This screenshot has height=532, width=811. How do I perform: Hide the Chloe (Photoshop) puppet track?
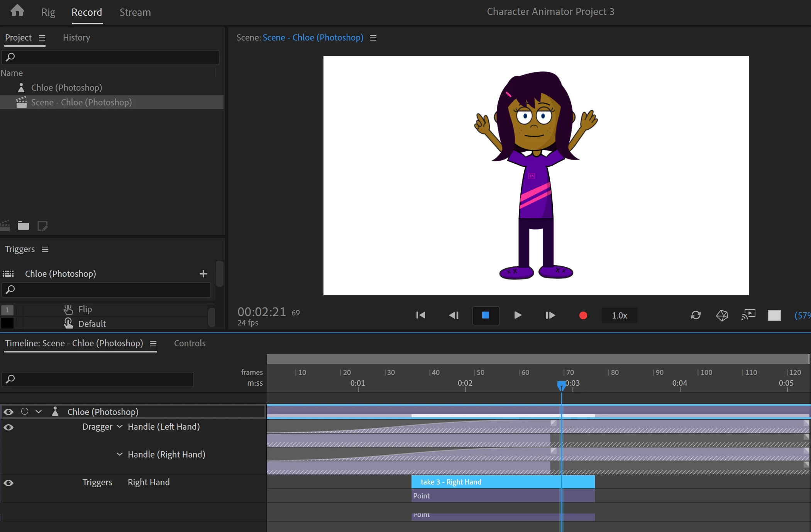(x=8, y=412)
